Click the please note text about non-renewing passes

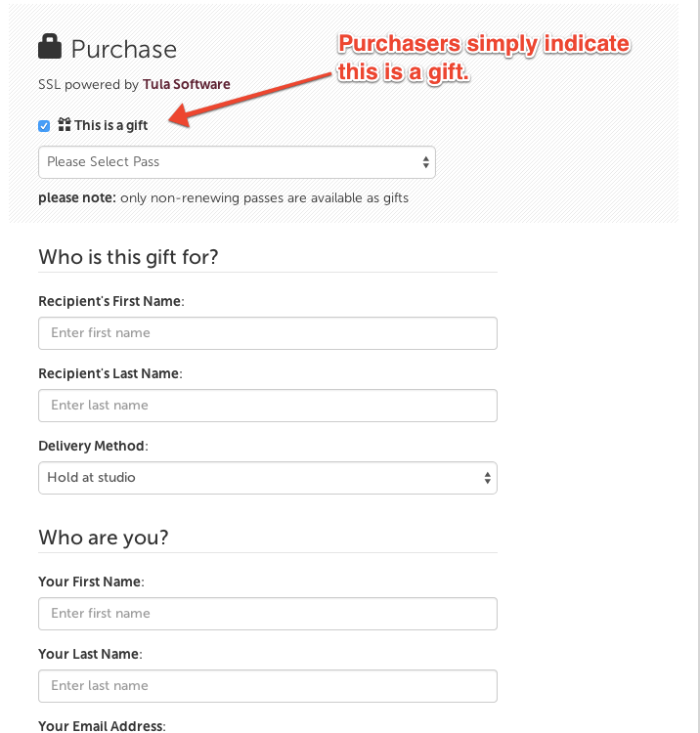point(224,198)
